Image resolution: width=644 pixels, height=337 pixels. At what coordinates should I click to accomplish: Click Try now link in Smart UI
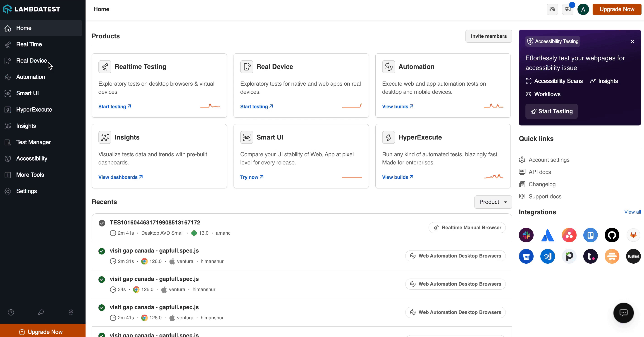click(251, 177)
